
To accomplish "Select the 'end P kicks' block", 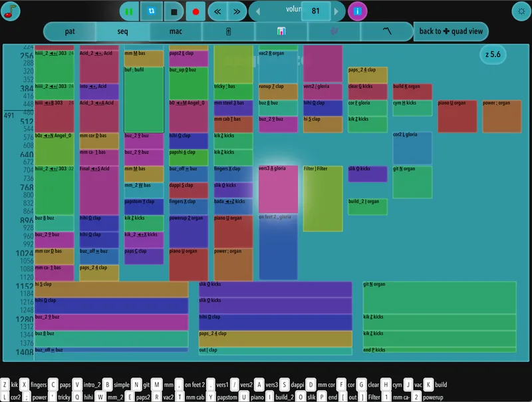I will [x=440, y=349].
